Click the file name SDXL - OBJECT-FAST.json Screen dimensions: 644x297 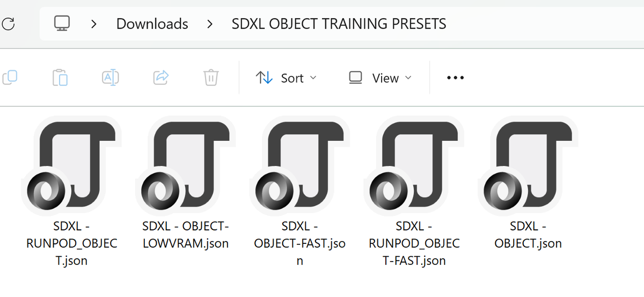[299, 243]
